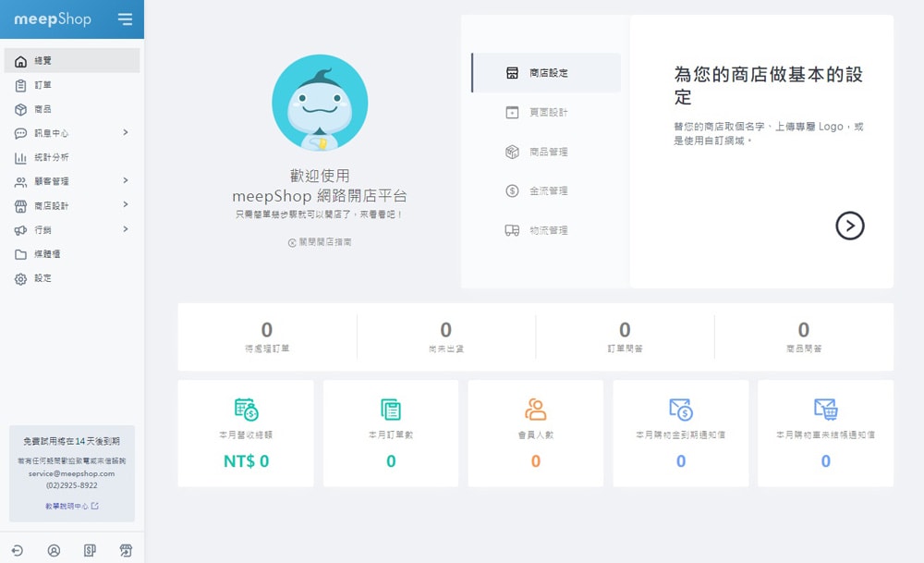The image size is (924, 563).
Task: Select the 物流管理 guide tab
Action: click(x=546, y=230)
